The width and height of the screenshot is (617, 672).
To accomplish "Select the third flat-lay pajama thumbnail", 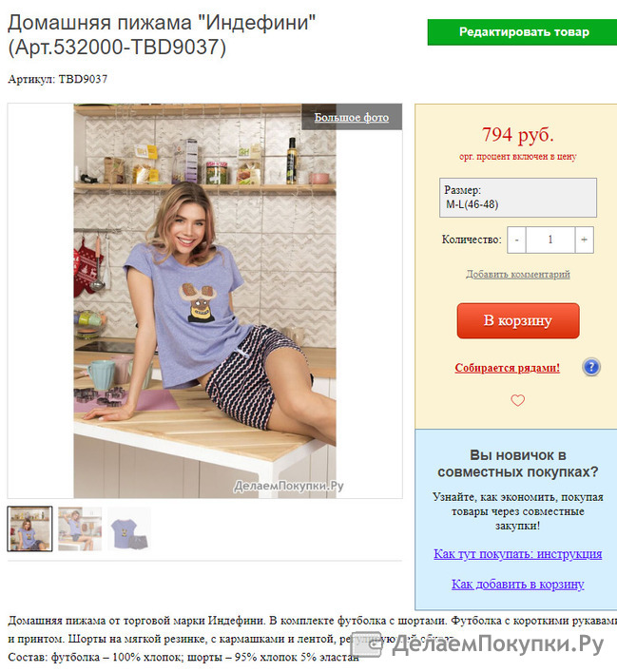I will [x=129, y=528].
